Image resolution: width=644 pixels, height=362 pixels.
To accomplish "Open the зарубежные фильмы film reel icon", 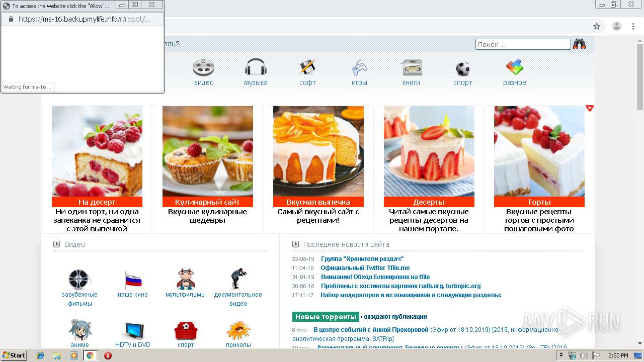I will tap(79, 279).
